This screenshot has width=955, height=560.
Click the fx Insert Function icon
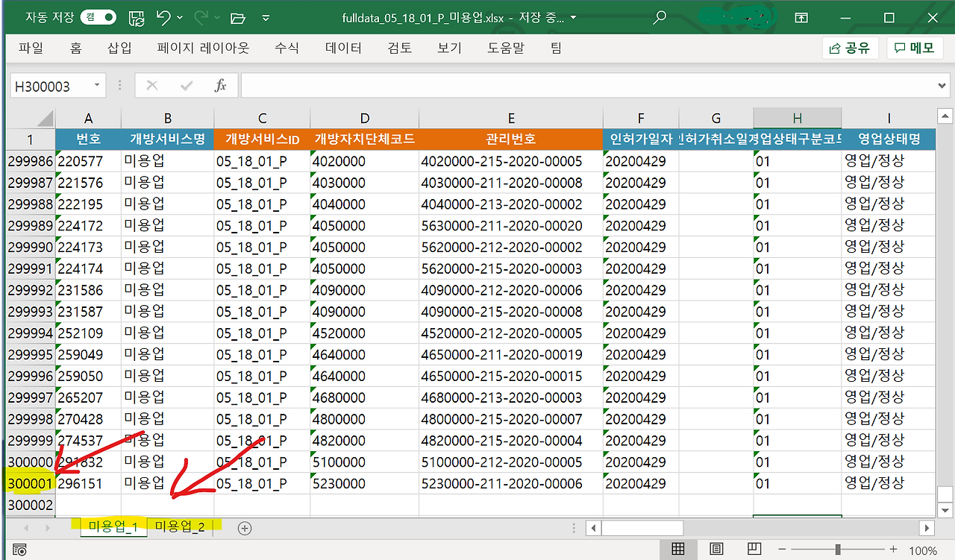pyautogui.click(x=220, y=86)
